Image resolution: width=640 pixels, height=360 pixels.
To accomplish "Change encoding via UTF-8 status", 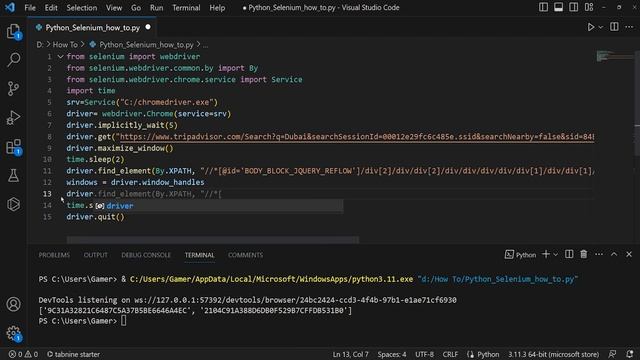I will (x=424, y=354).
